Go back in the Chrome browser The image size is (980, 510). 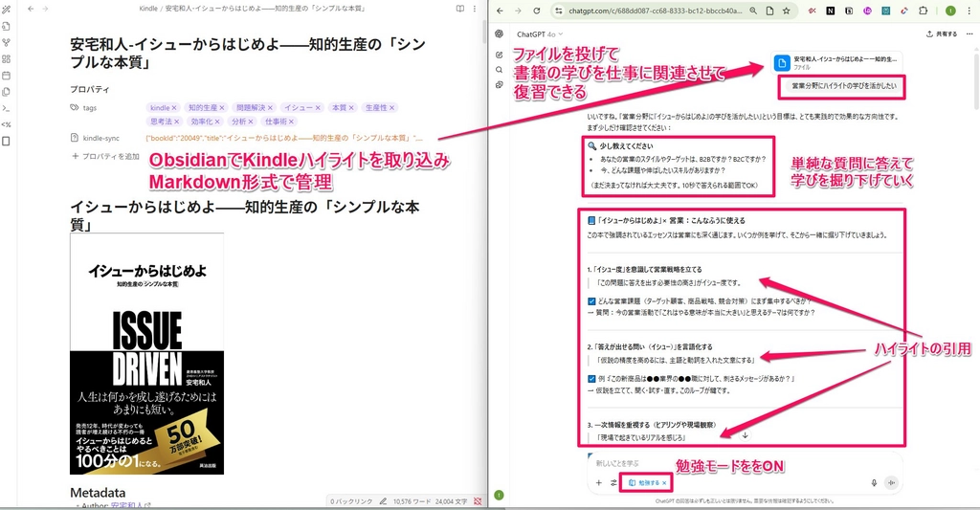tap(500, 11)
